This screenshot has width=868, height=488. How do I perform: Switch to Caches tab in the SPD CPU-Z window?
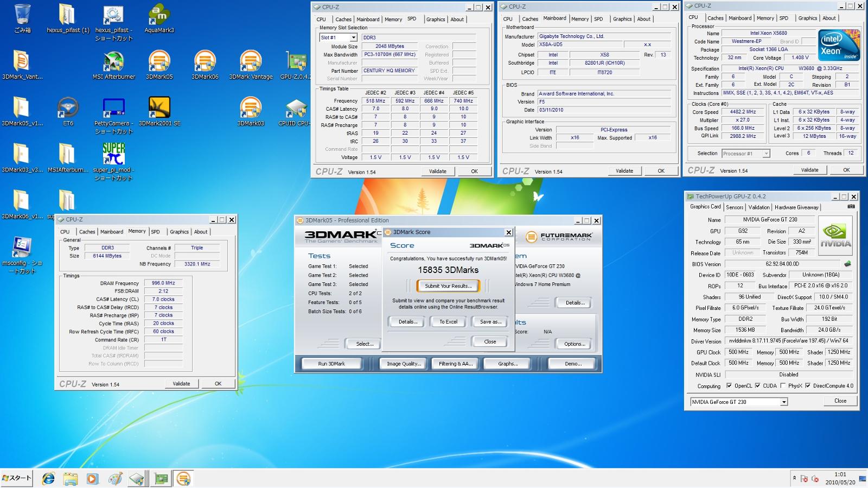tap(343, 20)
